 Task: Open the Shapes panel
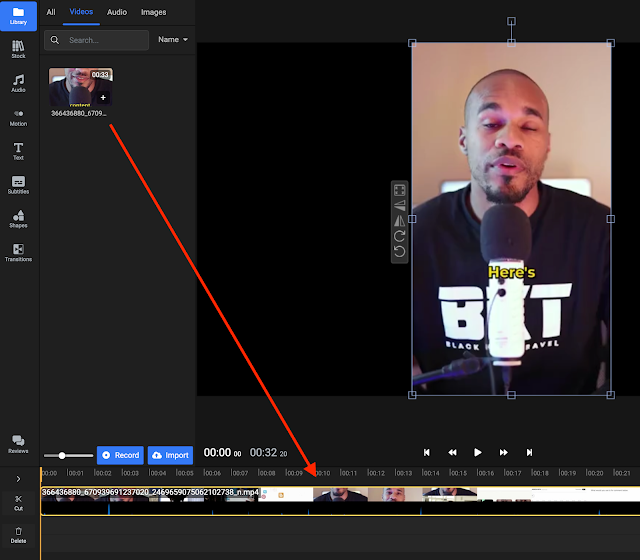(x=18, y=219)
